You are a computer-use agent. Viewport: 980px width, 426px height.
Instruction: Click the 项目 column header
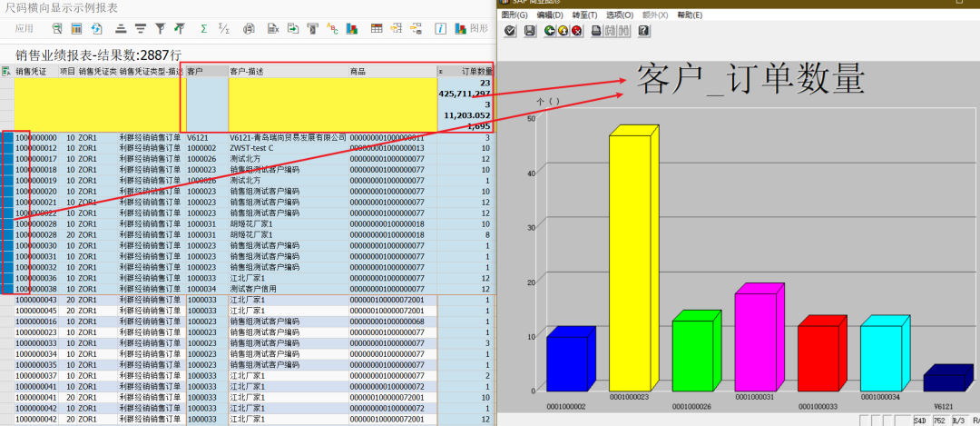pos(67,72)
